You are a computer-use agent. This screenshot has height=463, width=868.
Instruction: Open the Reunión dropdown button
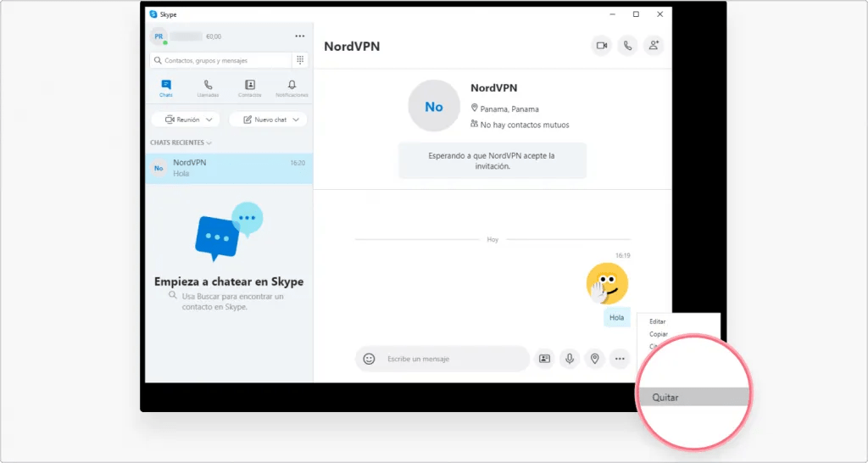(186, 120)
